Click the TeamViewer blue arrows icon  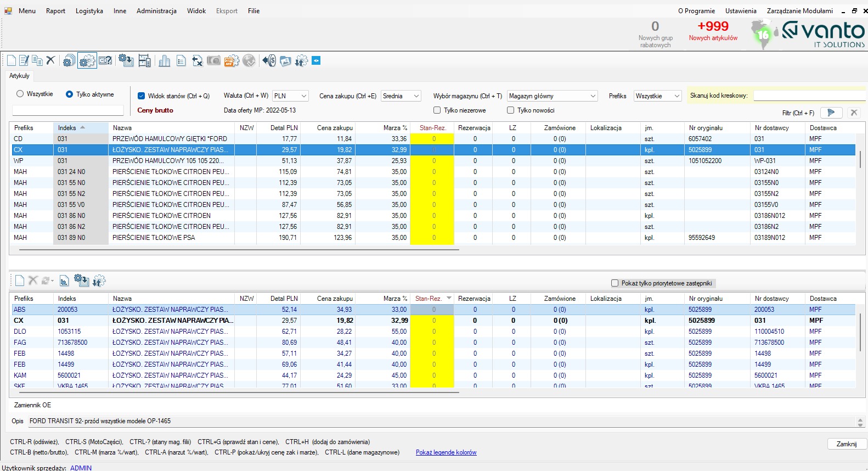316,61
